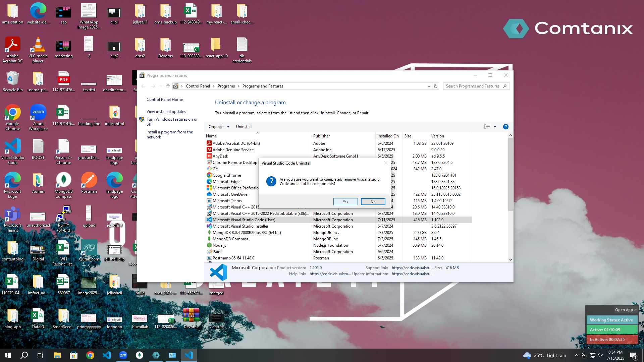This screenshot has height=362, width=644.
Task: Change view using the view icon
Action: pyautogui.click(x=487, y=127)
